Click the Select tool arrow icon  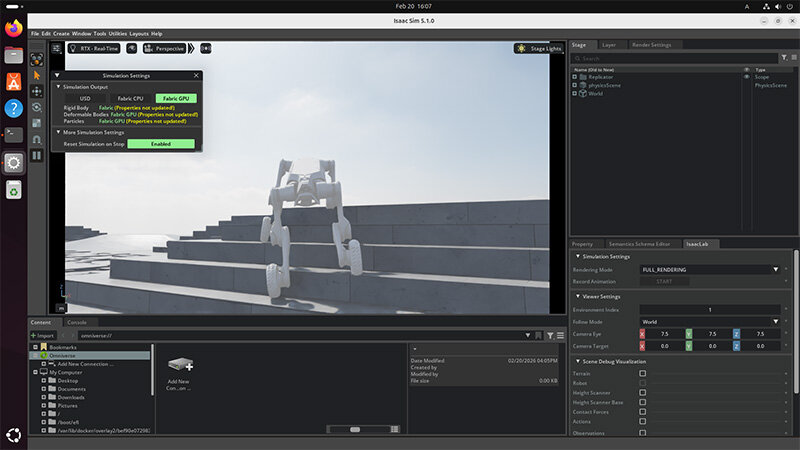[37, 74]
